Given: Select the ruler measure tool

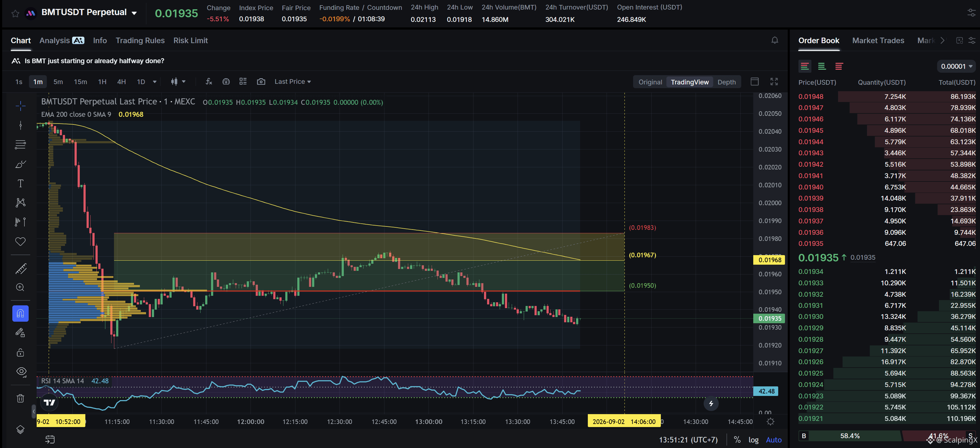Looking at the screenshot, I should coord(21,269).
